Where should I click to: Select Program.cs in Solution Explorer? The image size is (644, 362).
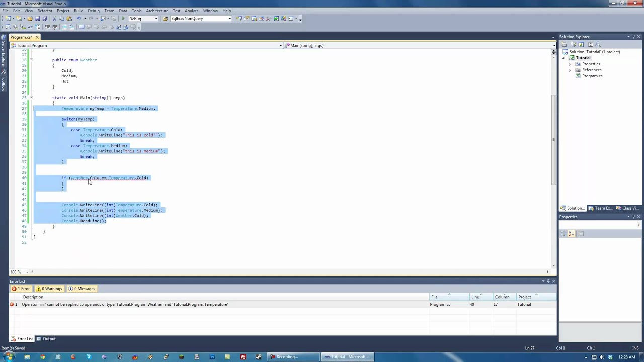[x=592, y=76]
